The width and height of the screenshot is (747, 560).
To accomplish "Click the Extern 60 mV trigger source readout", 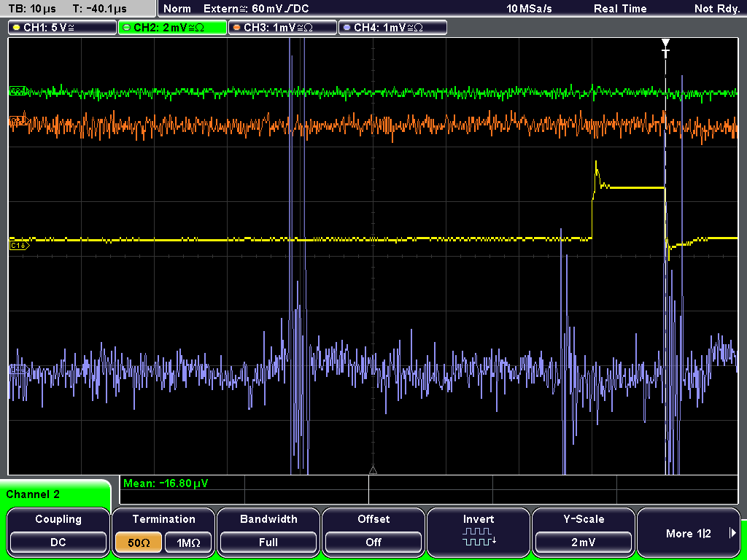I will 256,8.
